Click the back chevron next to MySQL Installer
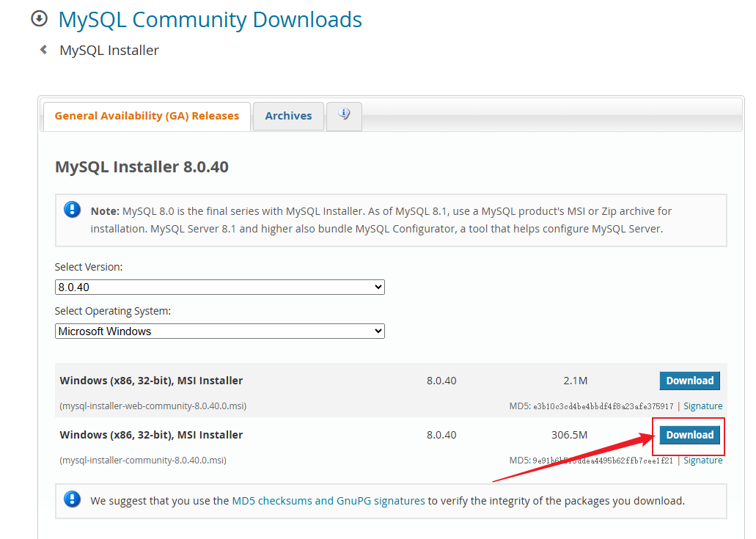This screenshot has height=539, width=756. coord(43,50)
